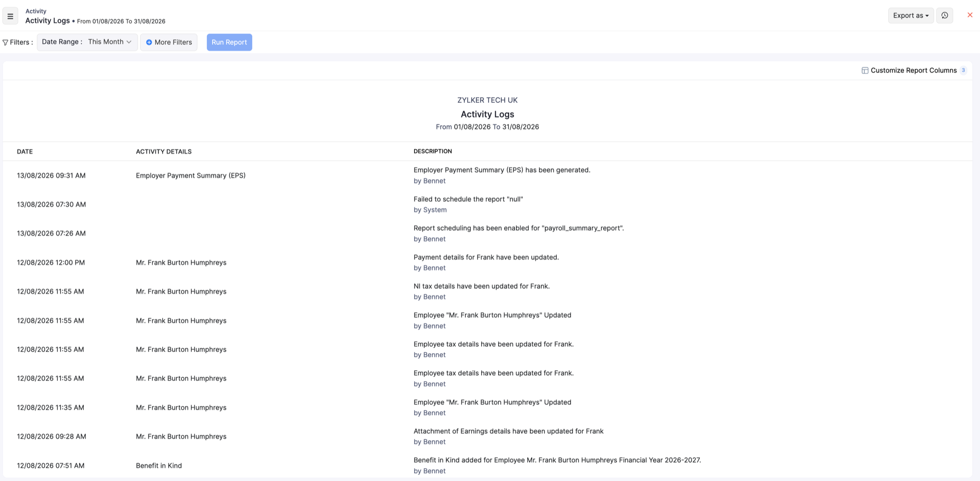This screenshot has height=481, width=980.
Task: Click date 12/08/2026 09:28 AM
Action: (51, 437)
